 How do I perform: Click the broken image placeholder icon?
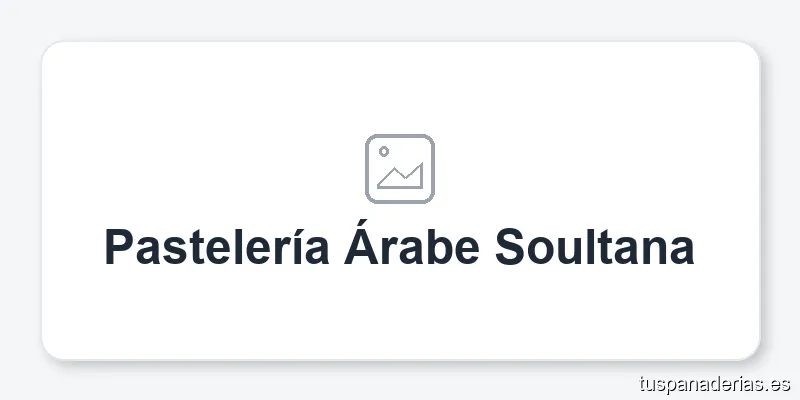(400, 167)
